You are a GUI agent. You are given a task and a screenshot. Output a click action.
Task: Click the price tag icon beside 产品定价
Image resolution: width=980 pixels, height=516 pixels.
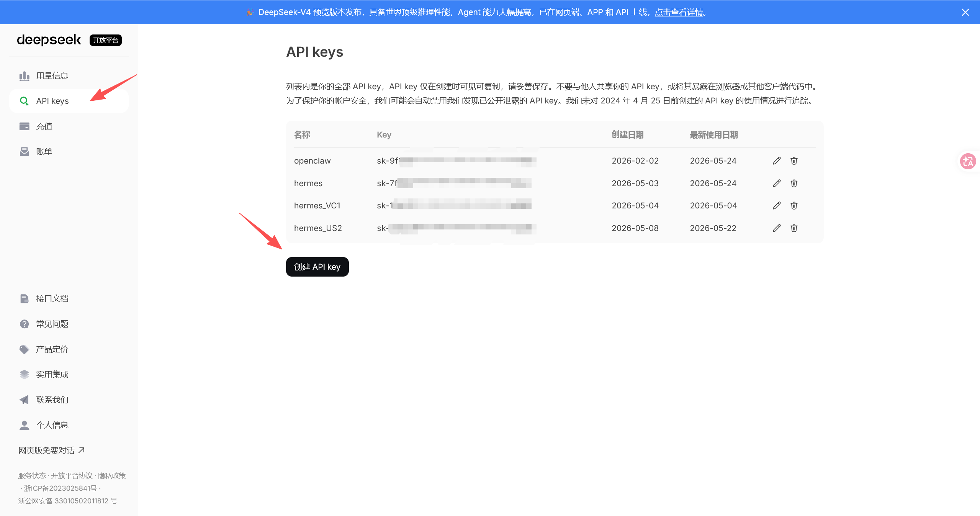(x=25, y=349)
